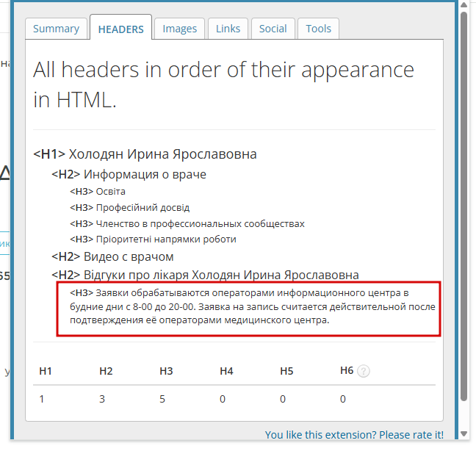This screenshot has height=454, width=476.
Task: Click the H6 help question mark icon
Action: [364, 371]
